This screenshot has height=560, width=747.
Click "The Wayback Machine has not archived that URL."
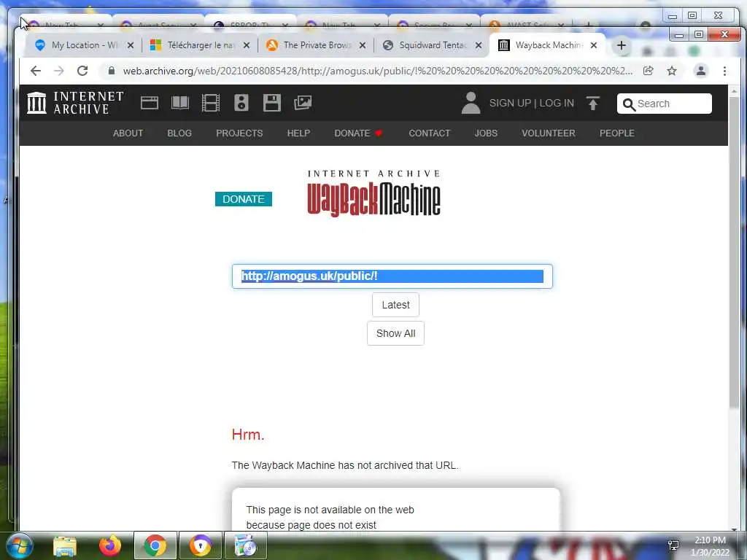(x=345, y=465)
